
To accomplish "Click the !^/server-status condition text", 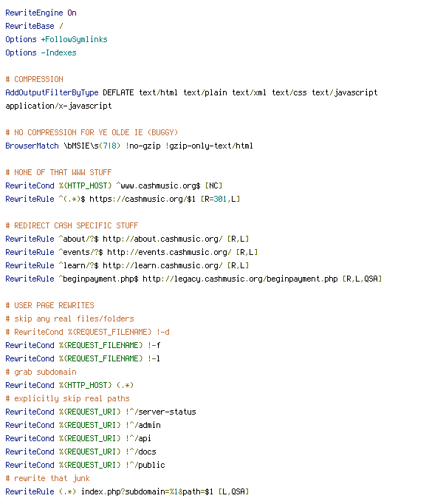I will 161,412.
